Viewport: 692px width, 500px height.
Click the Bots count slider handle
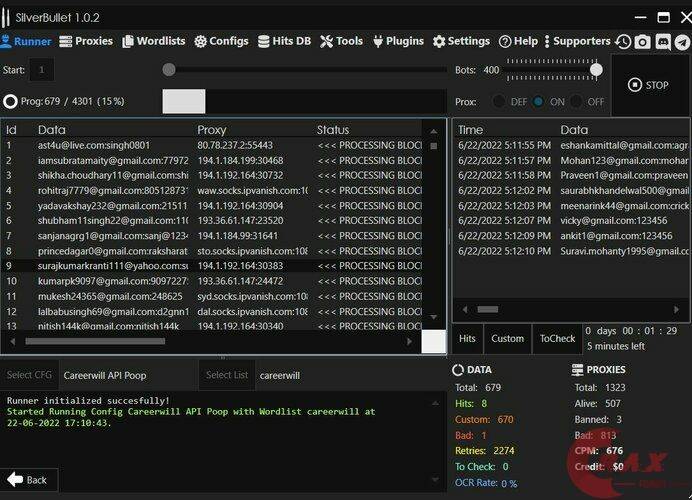596,70
